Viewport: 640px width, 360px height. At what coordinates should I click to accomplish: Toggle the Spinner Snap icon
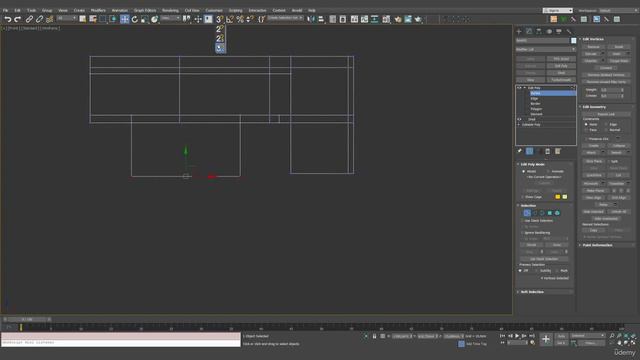tap(250, 19)
